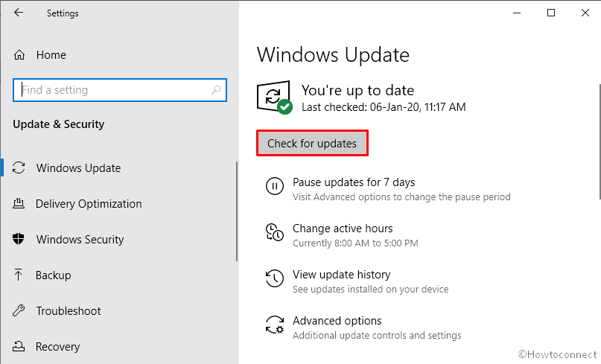The height and width of the screenshot is (364, 601).
Task: Select Windows Update in the sidebar
Action: click(79, 167)
